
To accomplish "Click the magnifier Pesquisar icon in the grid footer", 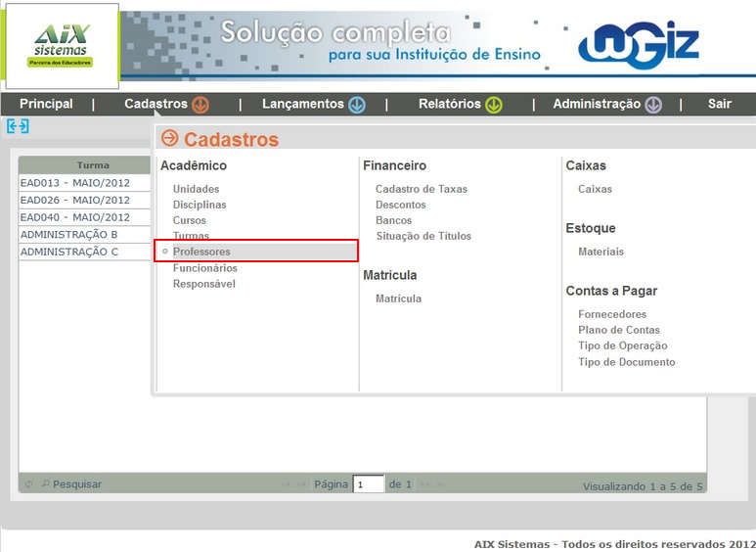I will point(45,484).
